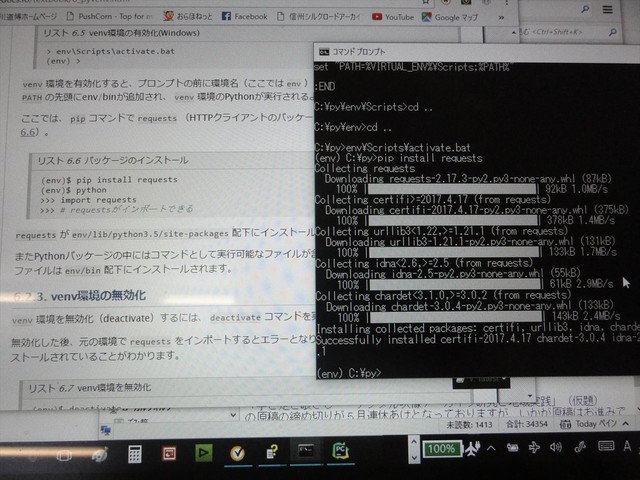The image size is (640, 480).
Task: Click taskbar scroll up arrow near battery
Action: 413,442
